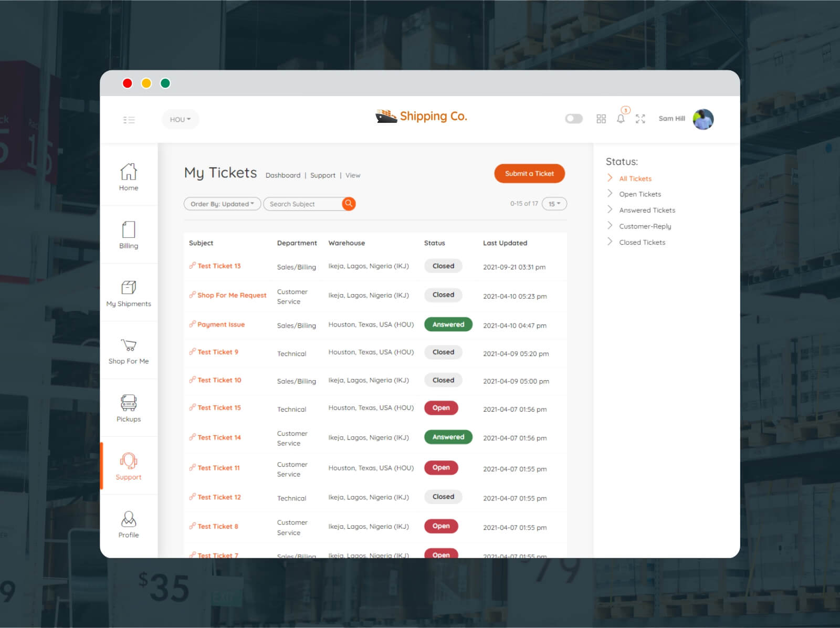
Task: Open the 15 per-page dropdown
Action: (554, 204)
